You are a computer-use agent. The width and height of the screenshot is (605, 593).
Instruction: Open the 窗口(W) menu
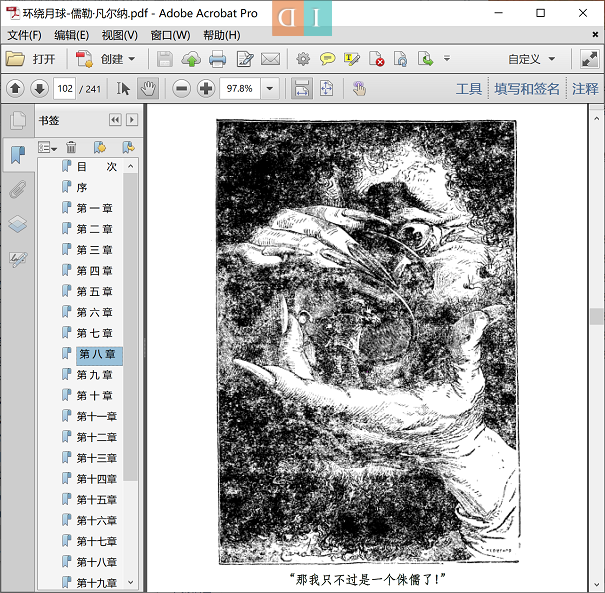point(170,35)
